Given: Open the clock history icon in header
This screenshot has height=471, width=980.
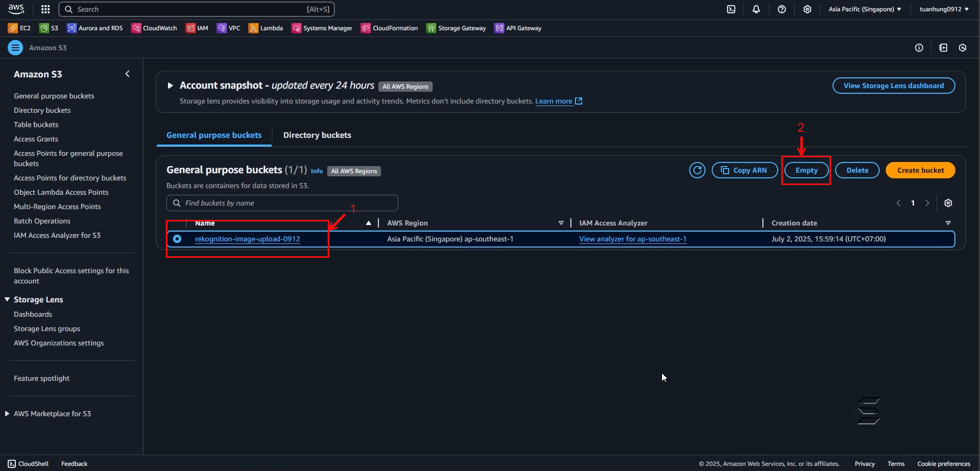Looking at the screenshot, I should 963,48.
